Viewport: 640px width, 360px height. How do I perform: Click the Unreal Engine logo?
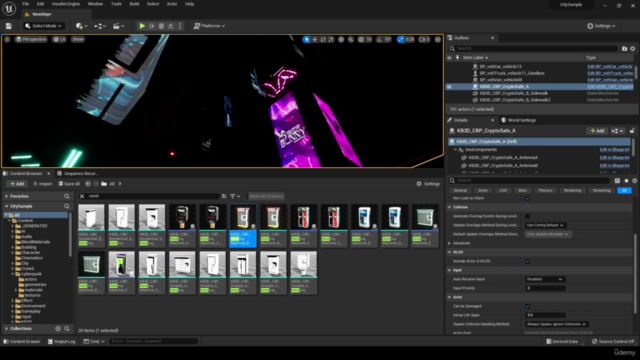click(9, 8)
